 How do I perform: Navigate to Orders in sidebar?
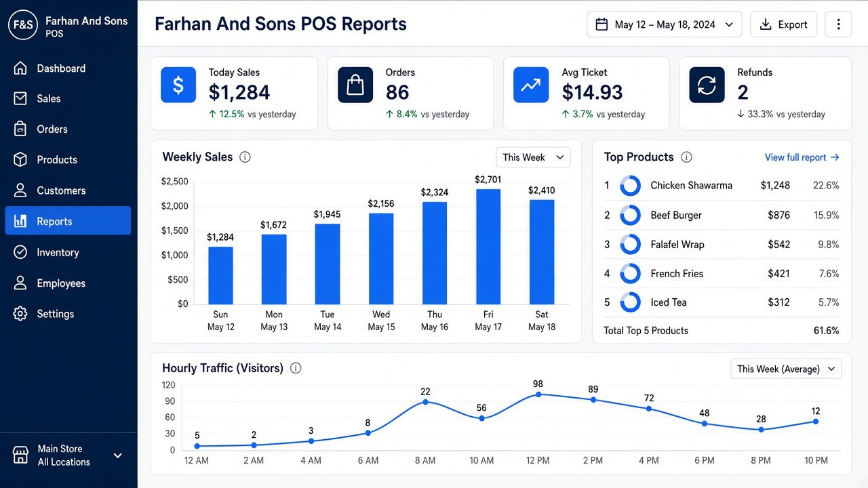pyautogui.click(x=68, y=129)
